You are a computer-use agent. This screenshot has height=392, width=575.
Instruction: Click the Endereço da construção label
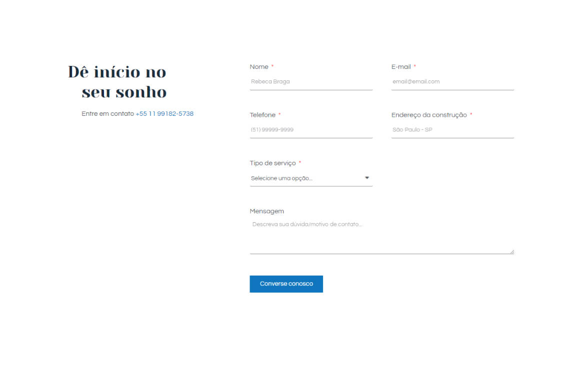429,115
